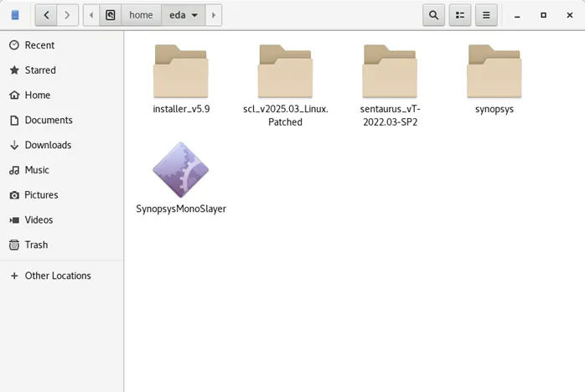Open Videos in sidebar
The width and height of the screenshot is (585, 392).
(61, 220)
